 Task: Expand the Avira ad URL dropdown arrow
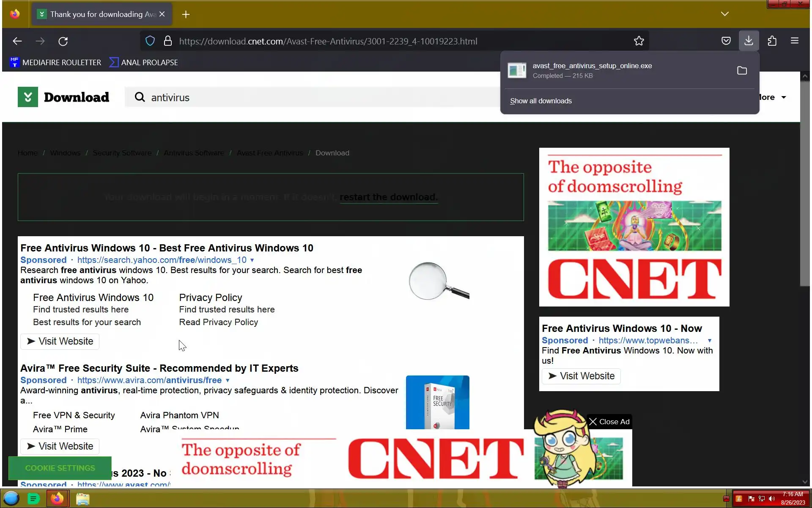point(228,380)
